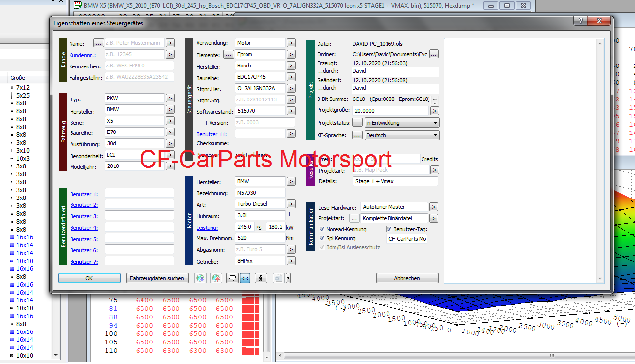
Task: Click the Fahrzeugdaten suchen button
Action: pos(157,278)
